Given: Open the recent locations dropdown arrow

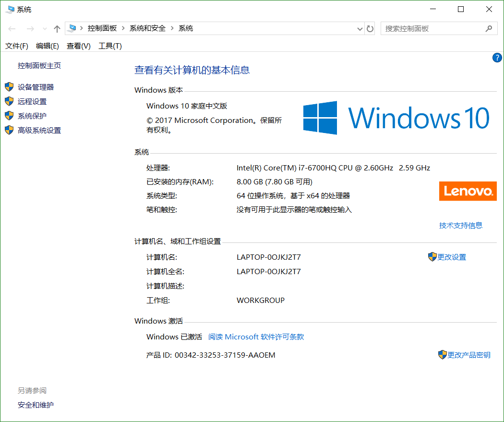Looking at the screenshot, I should [45, 29].
